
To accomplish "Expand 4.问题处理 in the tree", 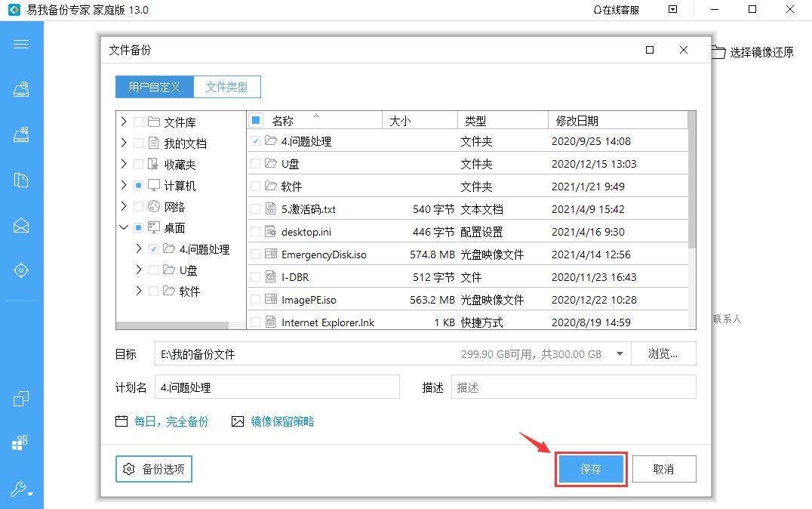I will [139, 248].
